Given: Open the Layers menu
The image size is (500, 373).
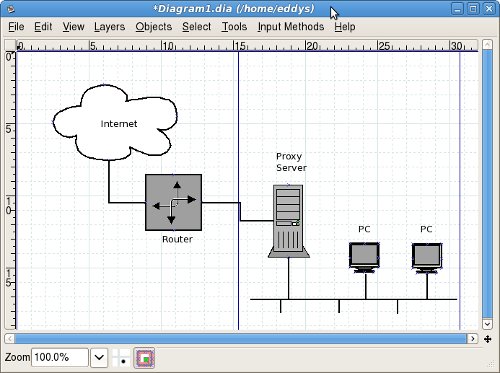Looking at the screenshot, I should point(109,27).
